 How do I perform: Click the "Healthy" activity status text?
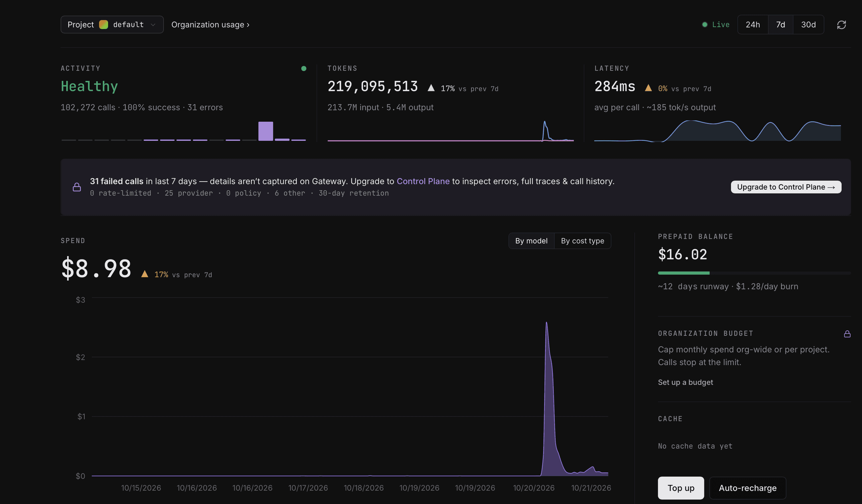pos(89,86)
